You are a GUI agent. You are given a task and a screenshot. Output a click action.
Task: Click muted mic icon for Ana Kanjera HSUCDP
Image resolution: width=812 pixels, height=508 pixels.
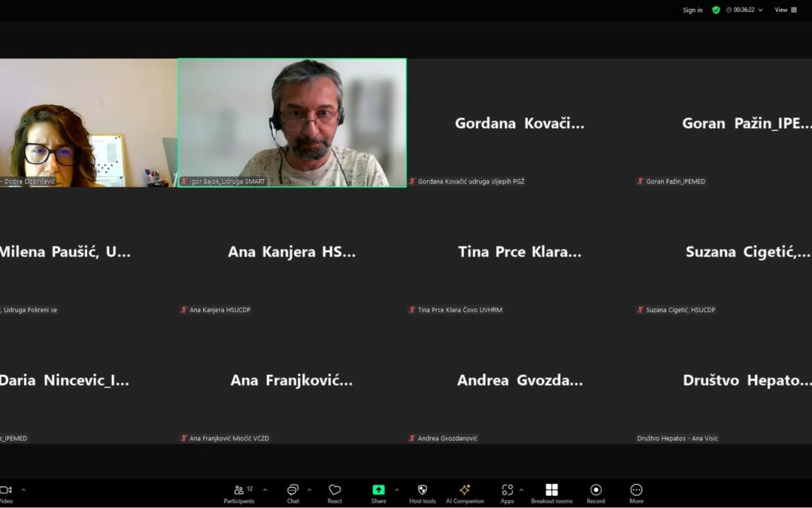pyautogui.click(x=184, y=310)
